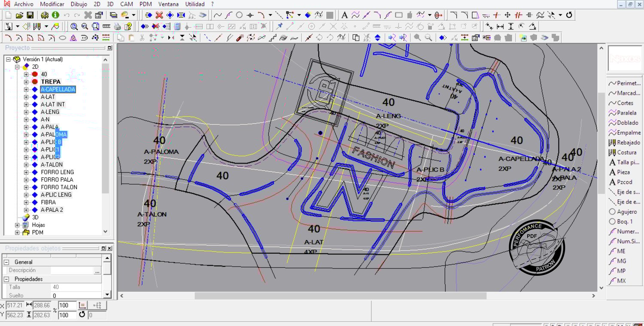Click the green information icon
The image size is (644, 326).
[55, 15]
